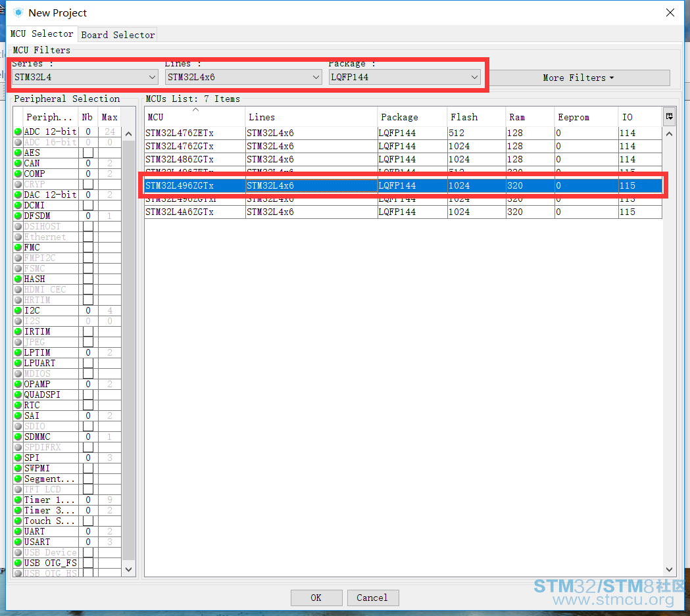The image size is (690, 616).
Task: Sort MCU list by Package column header
Action: (412, 117)
